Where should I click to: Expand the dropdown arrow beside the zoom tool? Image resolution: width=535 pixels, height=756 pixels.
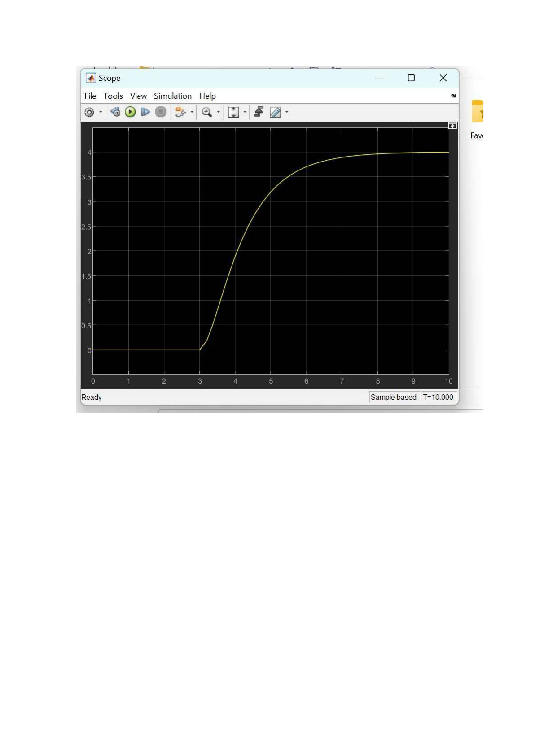pos(219,112)
